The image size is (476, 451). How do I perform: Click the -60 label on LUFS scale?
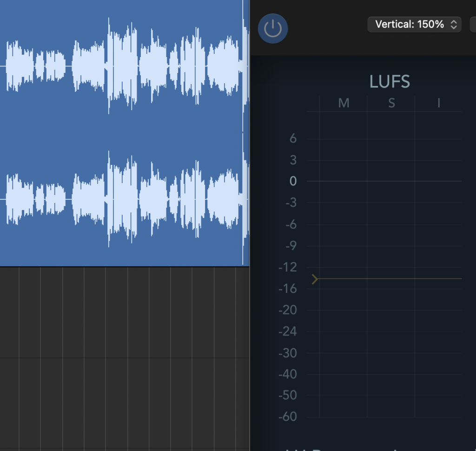288,417
